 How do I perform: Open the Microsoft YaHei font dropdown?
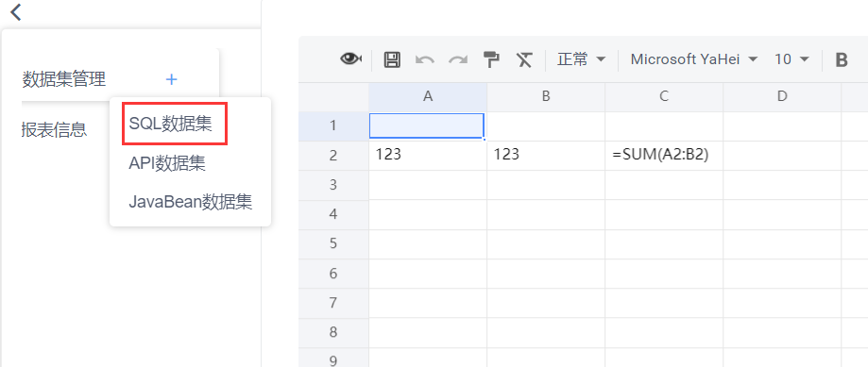coord(693,59)
